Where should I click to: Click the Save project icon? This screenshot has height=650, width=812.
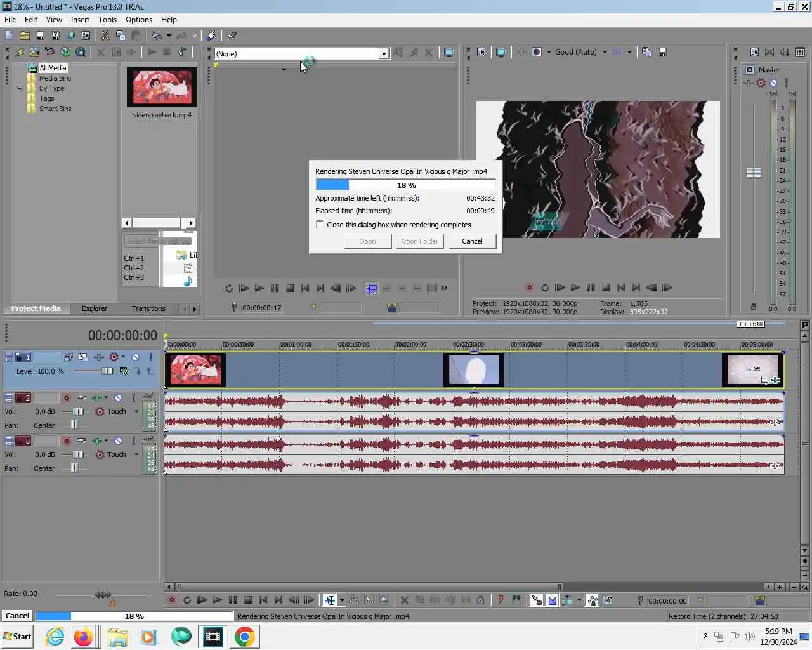(40, 36)
